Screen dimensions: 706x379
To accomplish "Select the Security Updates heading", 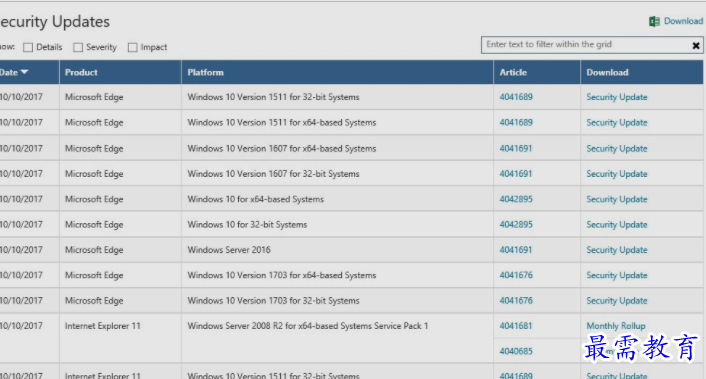I will click(x=54, y=22).
